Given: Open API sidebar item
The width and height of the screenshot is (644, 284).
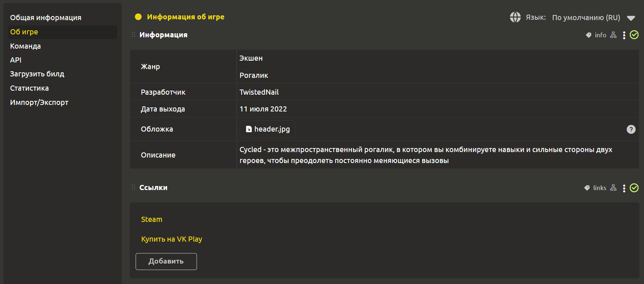Looking at the screenshot, I should pos(16,60).
